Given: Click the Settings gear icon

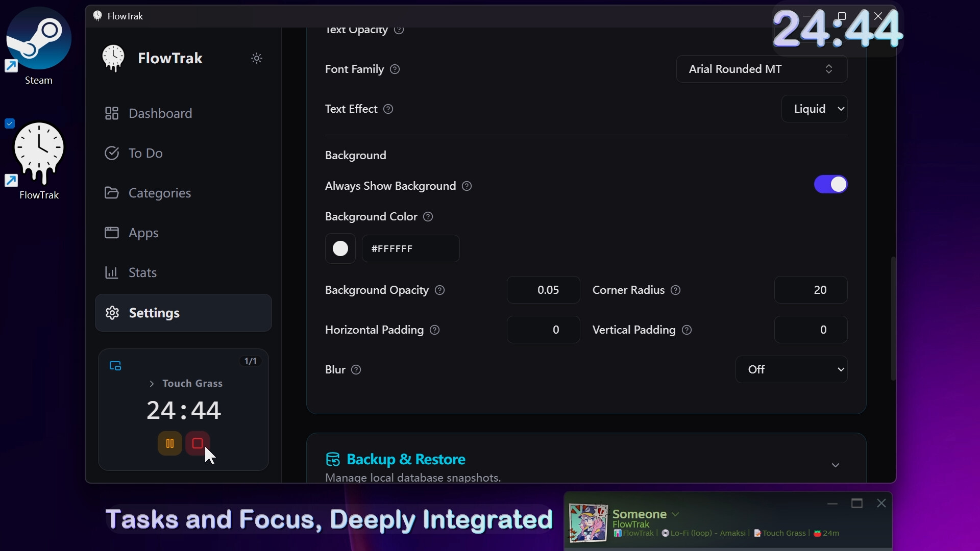Looking at the screenshot, I should 112,313.
